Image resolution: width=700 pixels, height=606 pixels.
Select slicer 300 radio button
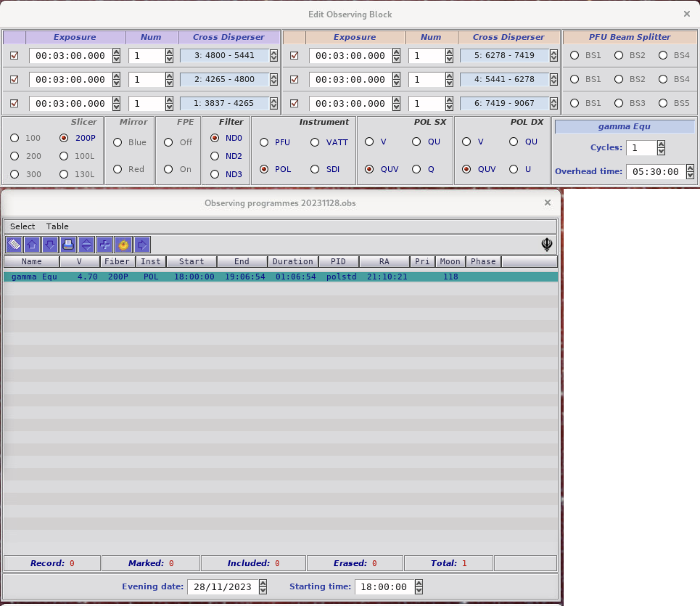pos(15,174)
